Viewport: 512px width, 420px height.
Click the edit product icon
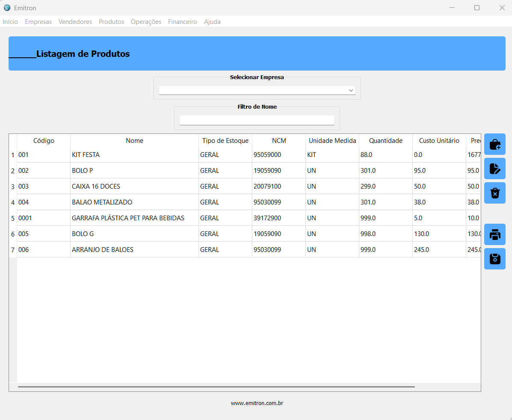click(494, 169)
